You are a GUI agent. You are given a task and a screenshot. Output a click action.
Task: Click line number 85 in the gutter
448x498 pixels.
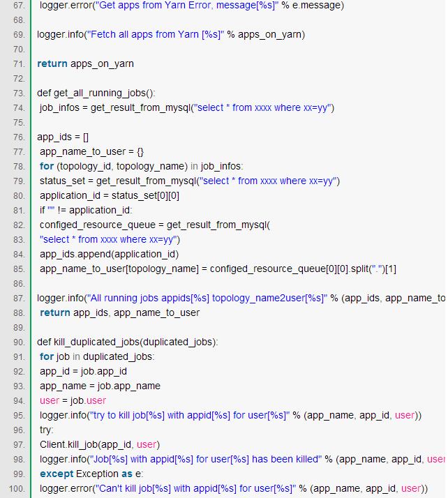tap(19, 269)
